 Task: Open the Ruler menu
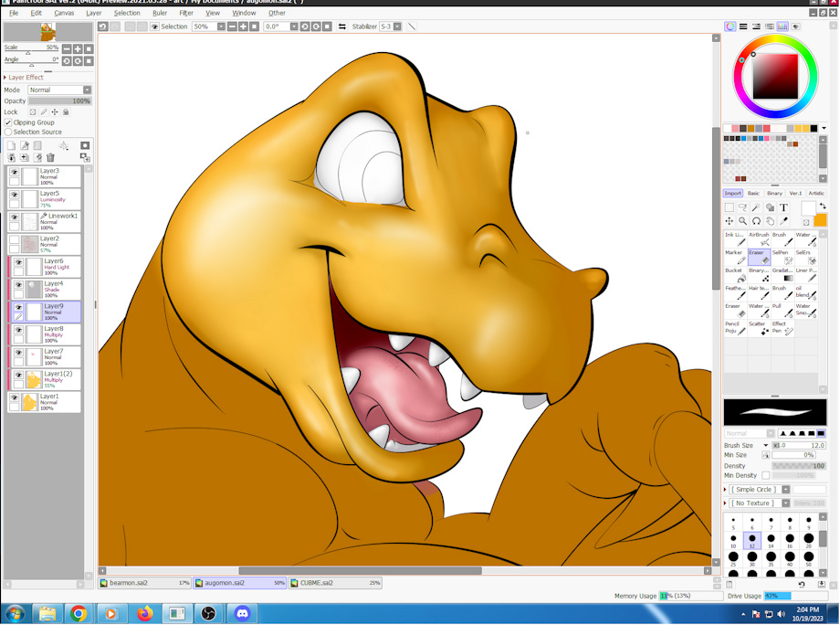(x=160, y=13)
